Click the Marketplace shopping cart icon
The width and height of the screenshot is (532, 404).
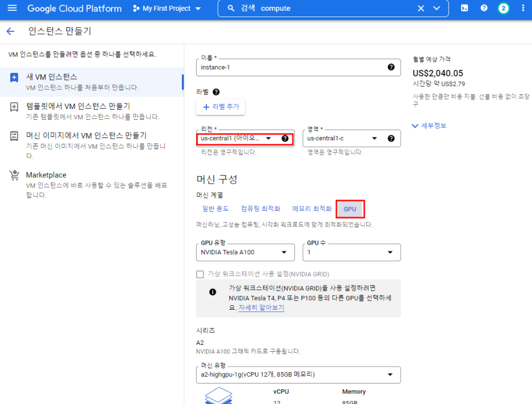tap(14, 176)
